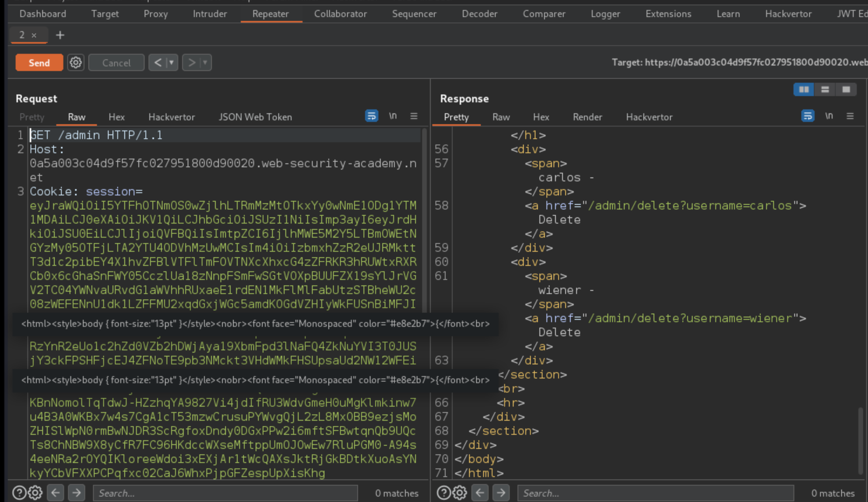Open Request editor hamburger menu
Screen dimensions: 868x502
click(x=414, y=116)
